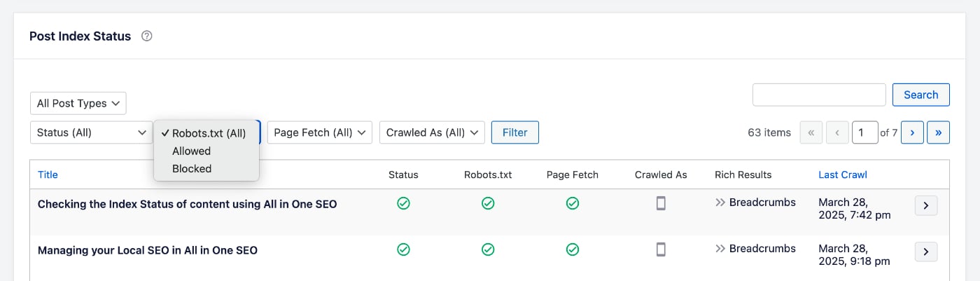Expand details arrow for Managing your Local SEO row
This screenshot has width=980, height=281.
[926, 252]
